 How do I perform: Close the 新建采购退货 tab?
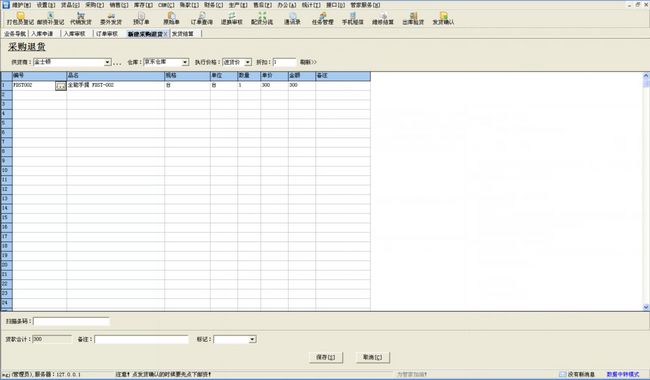point(165,34)
